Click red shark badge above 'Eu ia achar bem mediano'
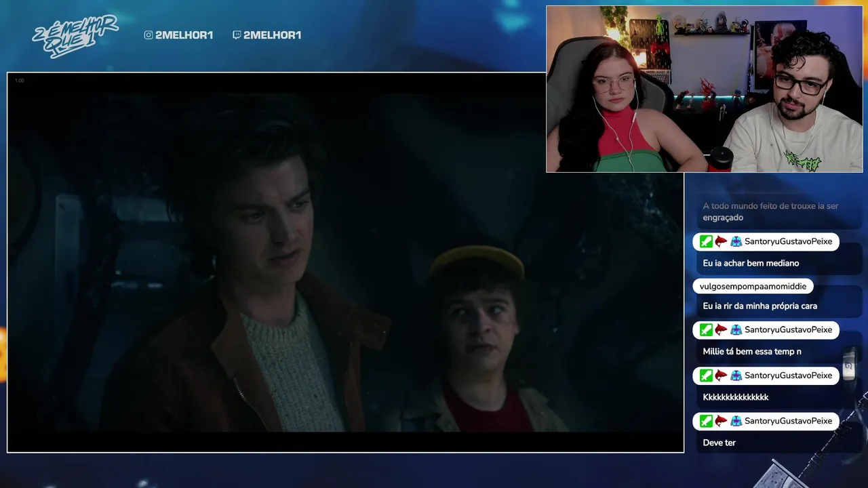The width and height of the screenshot is (868, 488). [721, 242]
